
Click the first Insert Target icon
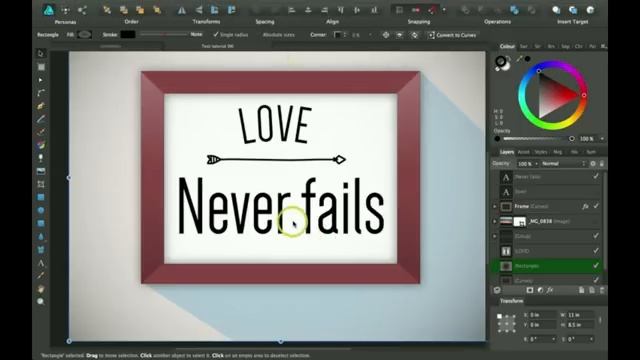coord(556,10)
